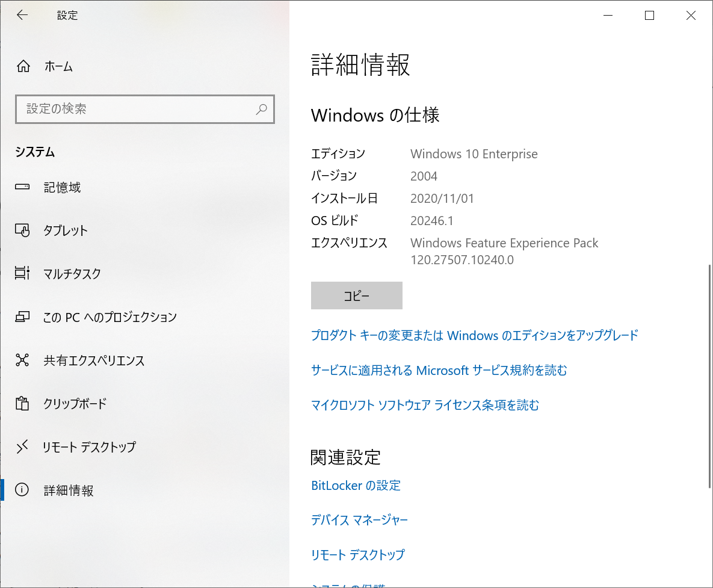Image resolution: width=713 pixels, height=588 pixels.
Task: Click the システム section label
Action: 35,152
